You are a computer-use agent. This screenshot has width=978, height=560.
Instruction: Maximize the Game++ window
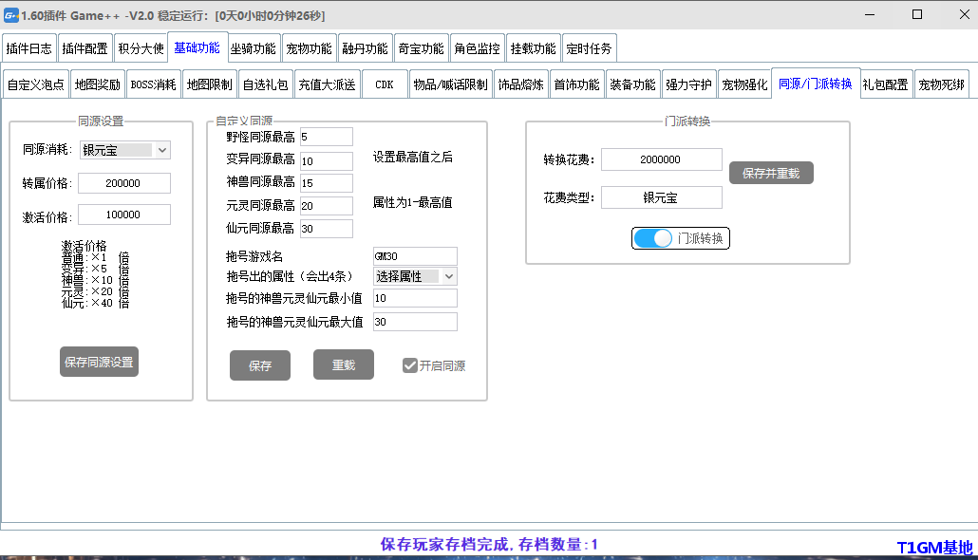[917, 14]
